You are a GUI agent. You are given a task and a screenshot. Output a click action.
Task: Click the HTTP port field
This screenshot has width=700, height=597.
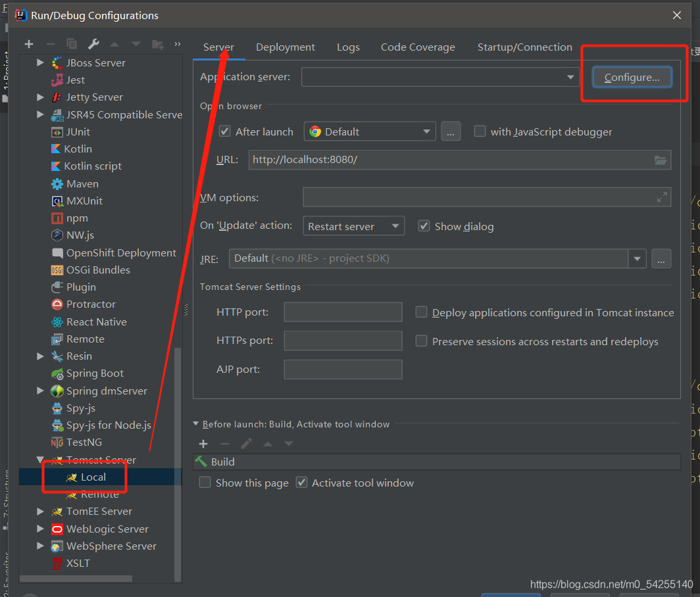tap(343, 312)
